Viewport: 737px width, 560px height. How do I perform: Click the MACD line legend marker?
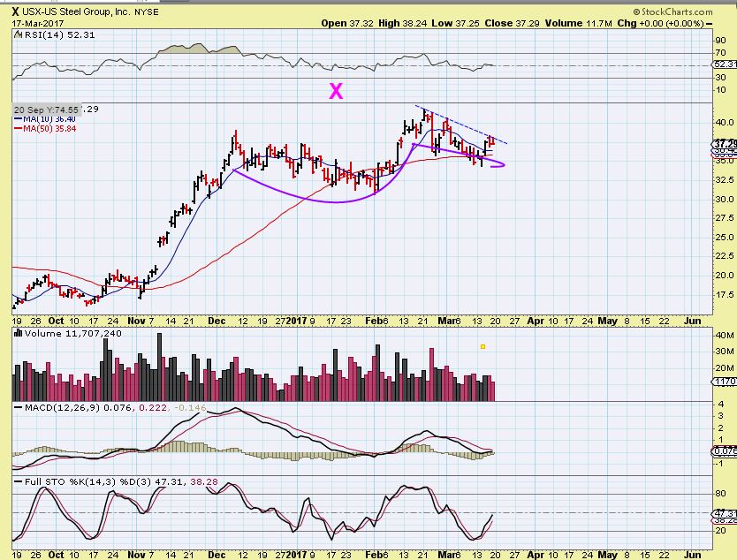point(19,407)
